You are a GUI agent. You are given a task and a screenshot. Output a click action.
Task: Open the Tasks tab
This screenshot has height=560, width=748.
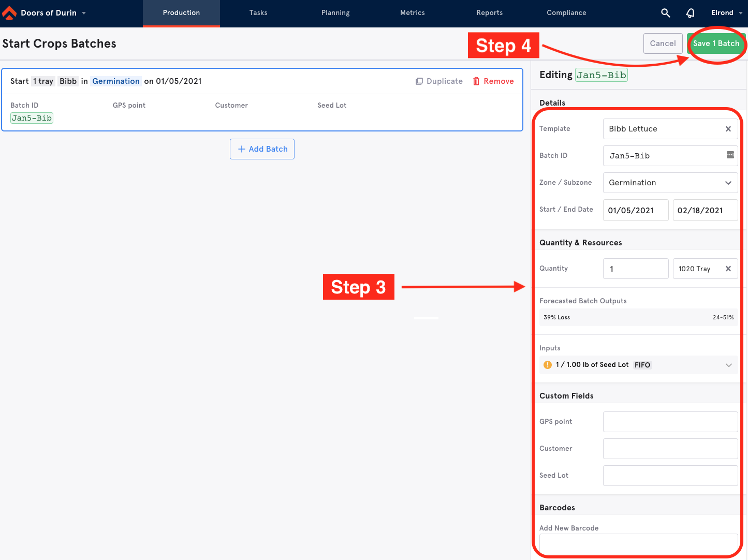click(258, 13)
